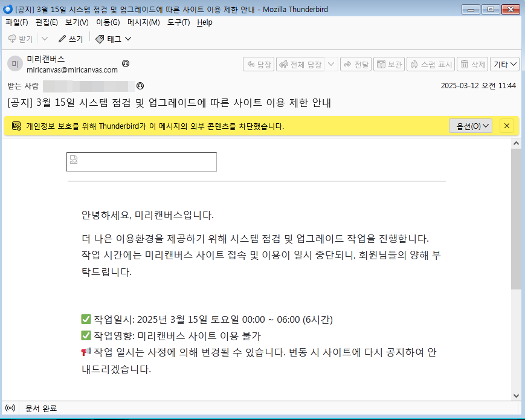Screen dimensions: 525x420
Task: Open the 도구(T) menu
Action: pyautogui.click(x=178, y=22)
